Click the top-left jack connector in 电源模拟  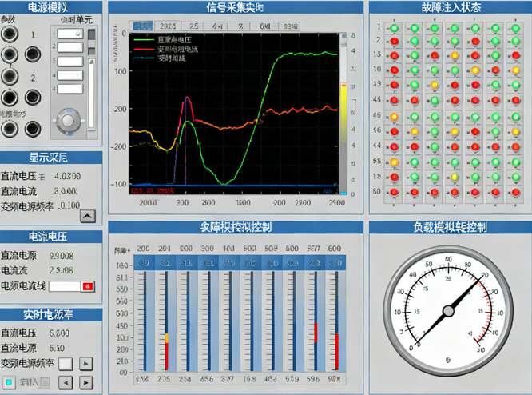tap(10, 34)
